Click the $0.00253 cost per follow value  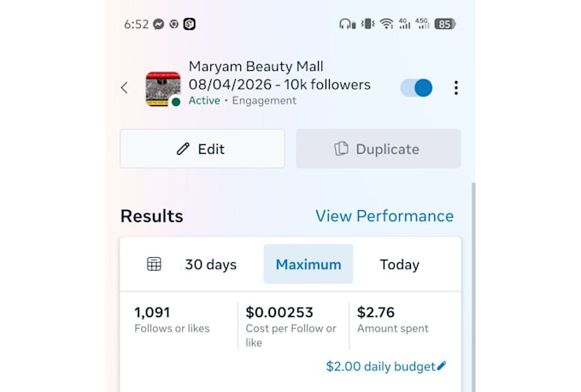tap(279, 313)
